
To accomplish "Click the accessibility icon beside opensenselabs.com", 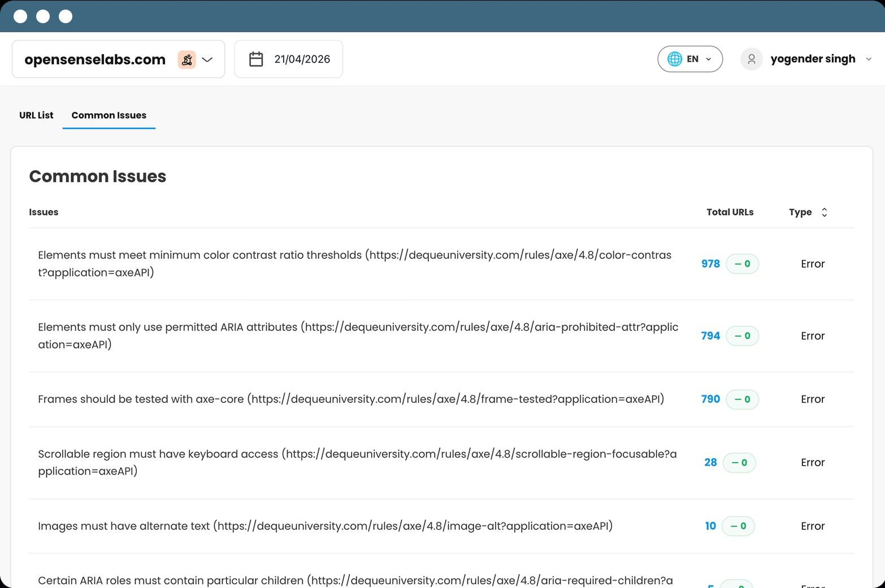I will point(186,59).
